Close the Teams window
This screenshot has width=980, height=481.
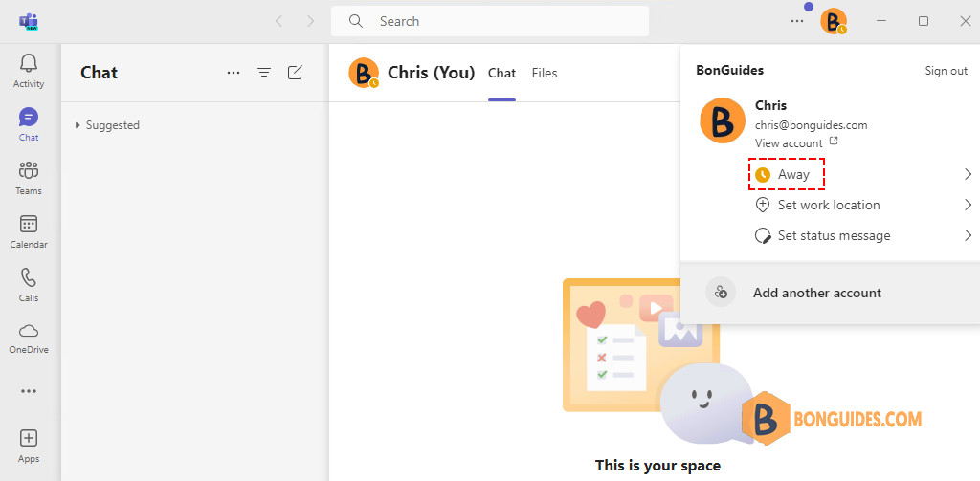[965, 21]
